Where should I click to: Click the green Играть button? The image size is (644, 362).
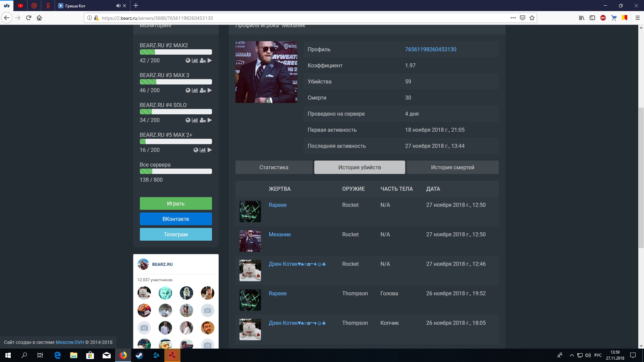(176, 203)
